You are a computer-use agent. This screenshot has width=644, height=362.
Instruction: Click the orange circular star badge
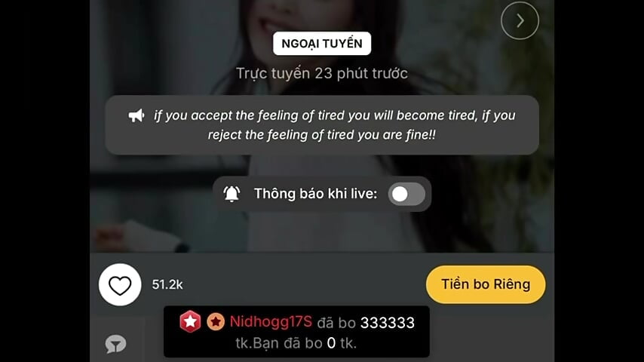tap(216, 322)
